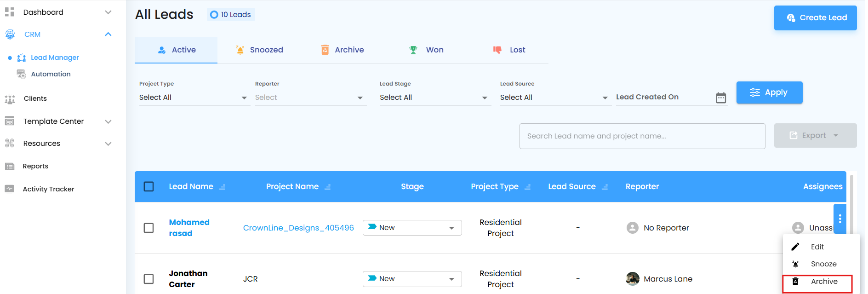Click the vertical scrollbar of leads table
The height and width of the screenshot is (294, 868).
851,202
